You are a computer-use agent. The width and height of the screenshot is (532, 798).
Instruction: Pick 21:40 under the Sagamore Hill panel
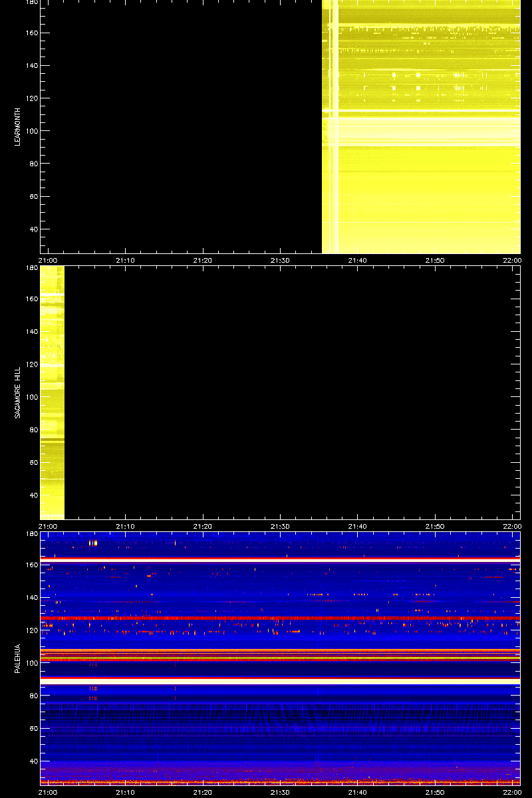click(x=358, y=525)
